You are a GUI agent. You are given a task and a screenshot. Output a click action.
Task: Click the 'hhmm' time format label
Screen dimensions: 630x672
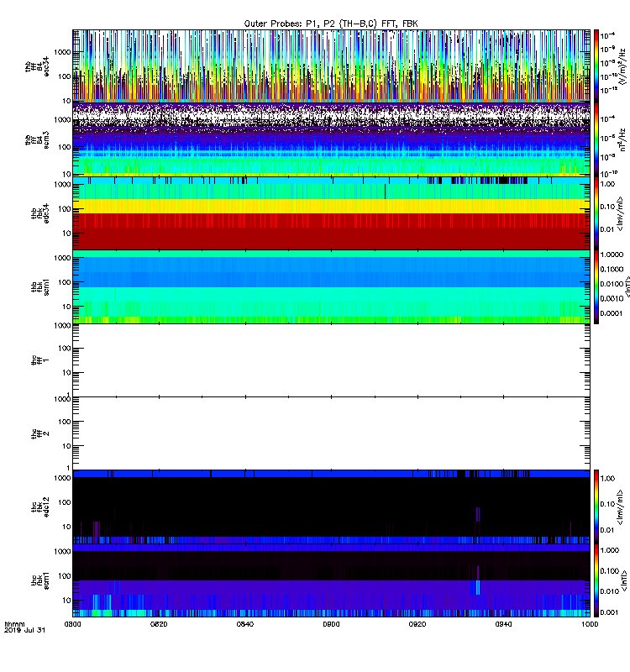pos(14,624)
